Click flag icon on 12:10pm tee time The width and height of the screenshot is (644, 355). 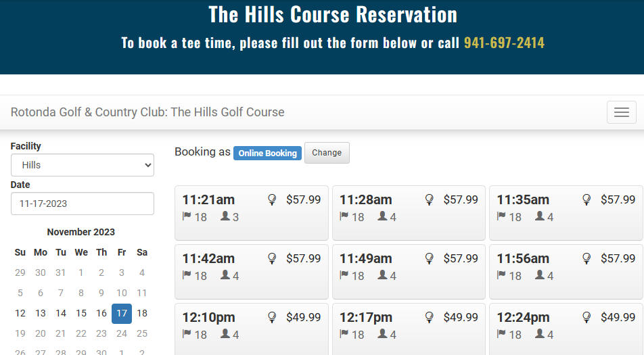187,333
